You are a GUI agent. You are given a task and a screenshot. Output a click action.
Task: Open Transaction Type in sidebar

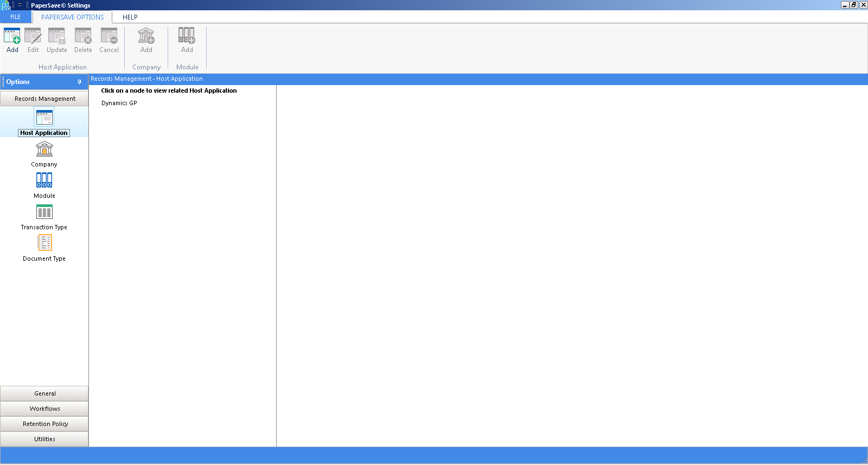[x=44, y=217]
